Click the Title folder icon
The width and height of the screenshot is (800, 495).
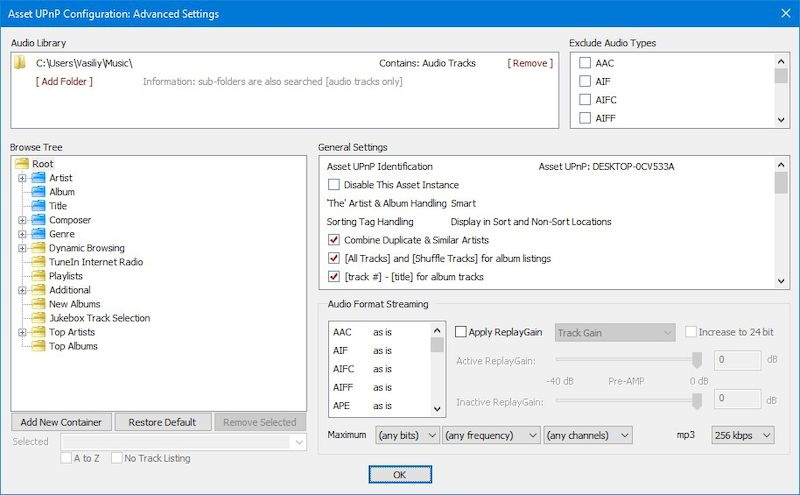39,206
